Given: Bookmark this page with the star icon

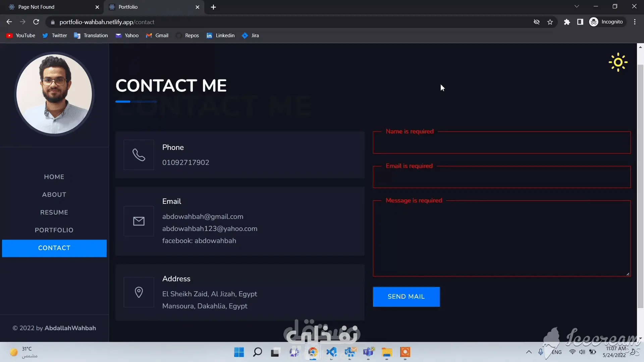Looking at the screenshot, I should [550, 22].
